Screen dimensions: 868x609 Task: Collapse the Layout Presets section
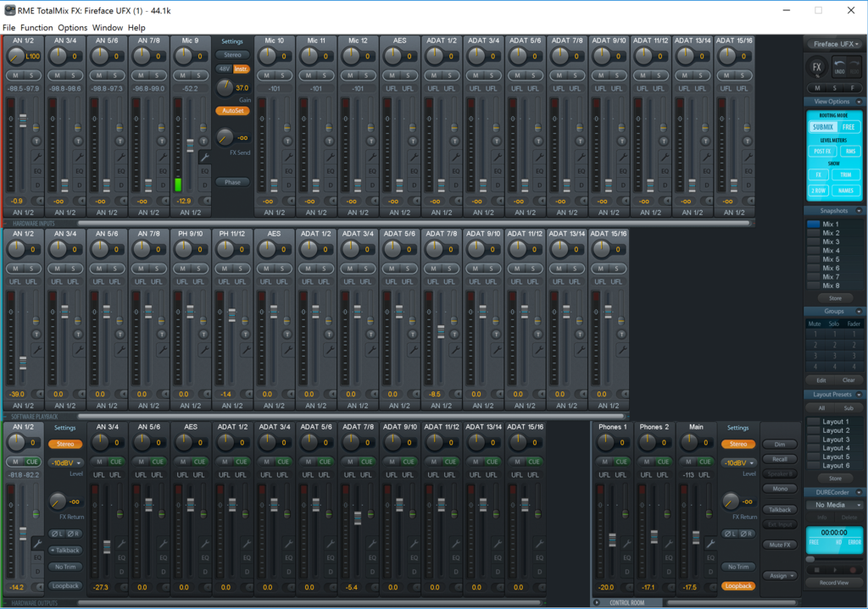859,395
